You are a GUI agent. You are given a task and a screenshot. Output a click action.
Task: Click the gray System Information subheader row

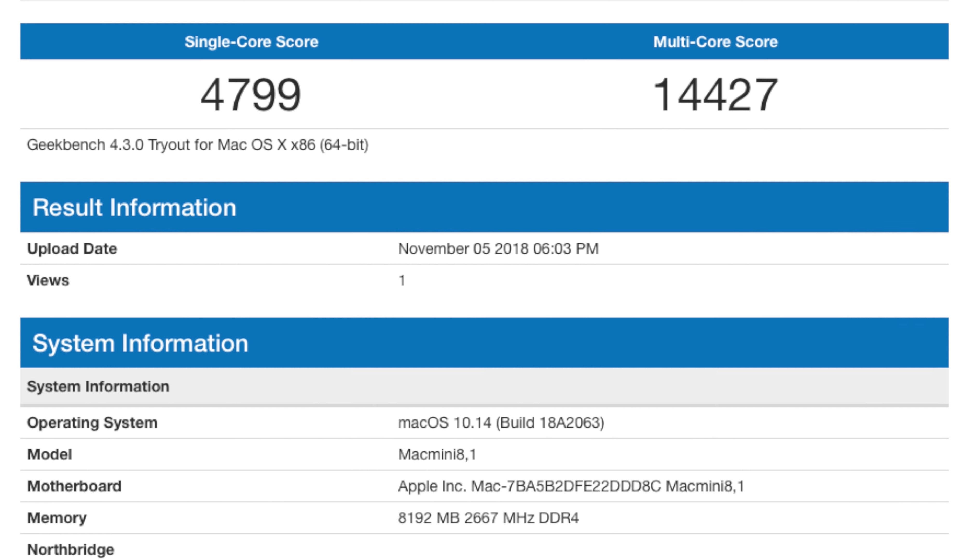coord(98,387)
